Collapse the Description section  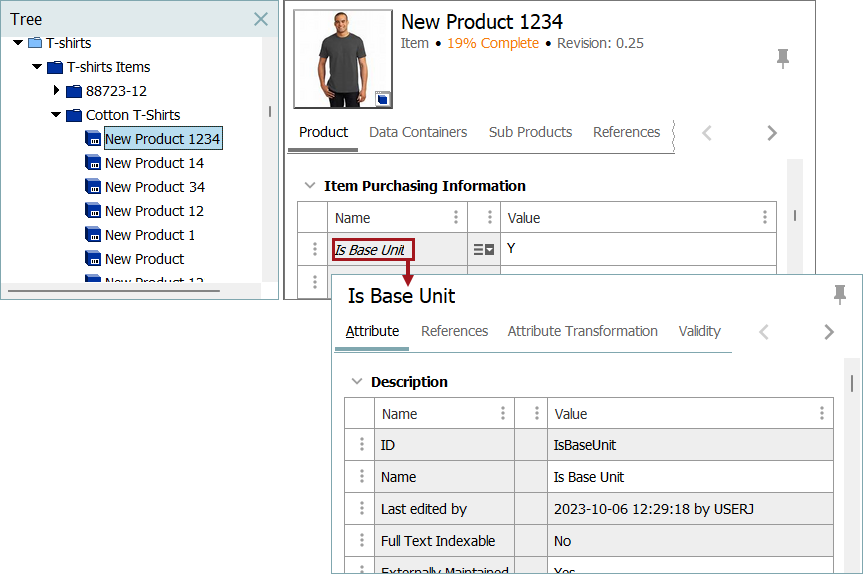[356, 382]
